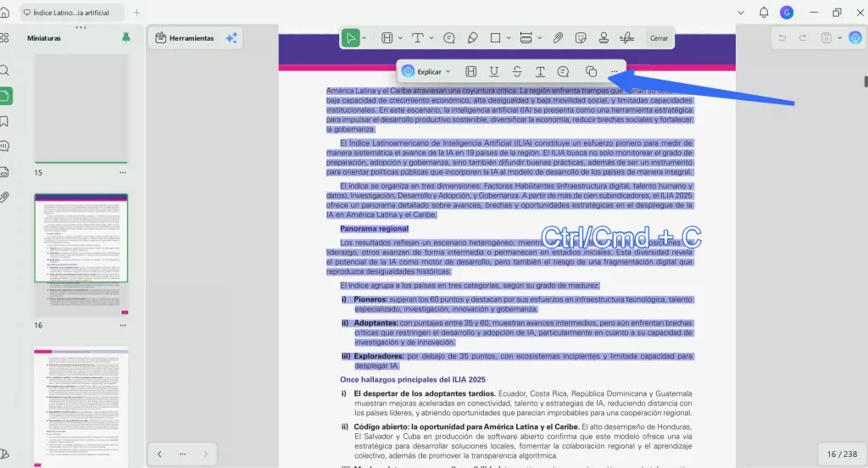Go to previous page arrow
This screenshot has height=468, width=868.
coord(159,454)
